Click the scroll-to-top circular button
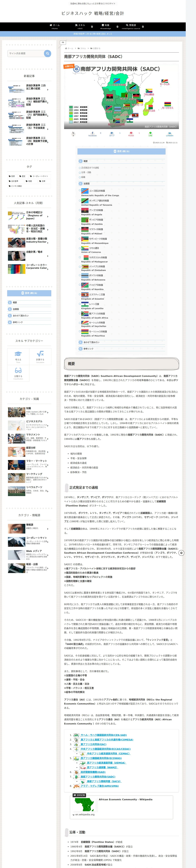Viewport: 196px width, 868px height. click(x=181, y=553)
